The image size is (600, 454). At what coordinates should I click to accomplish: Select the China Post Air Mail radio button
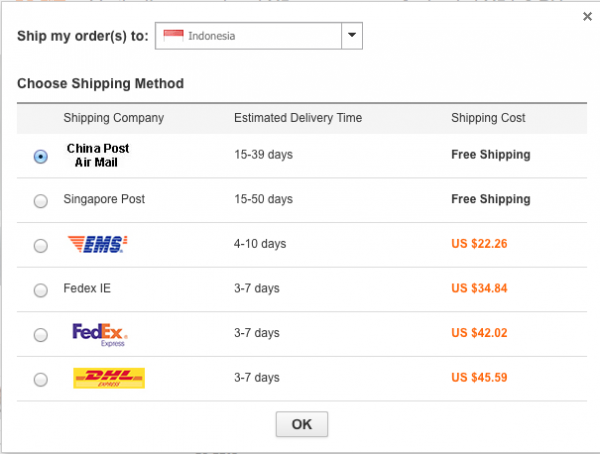(x=41, y=156)
